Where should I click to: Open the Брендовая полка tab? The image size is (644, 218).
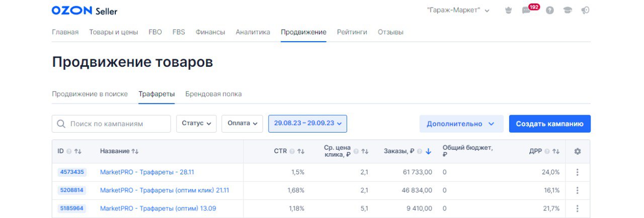tap(213, 94)
